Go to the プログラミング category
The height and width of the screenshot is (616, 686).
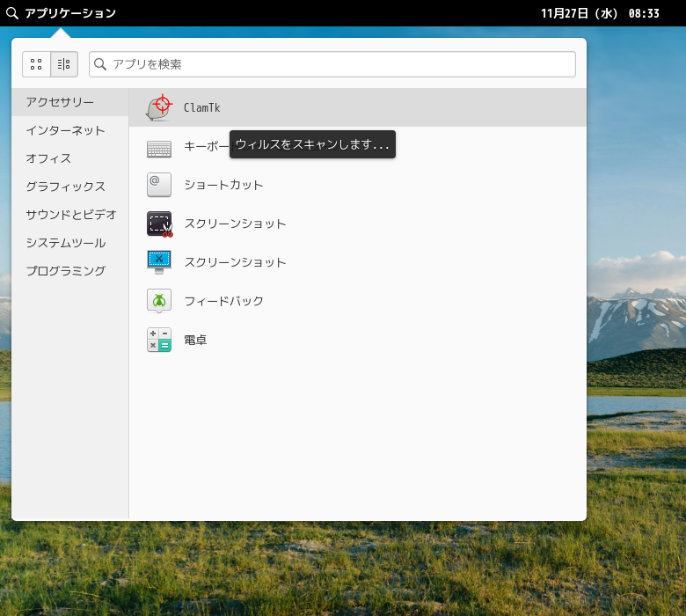click(x=65, y=271)
